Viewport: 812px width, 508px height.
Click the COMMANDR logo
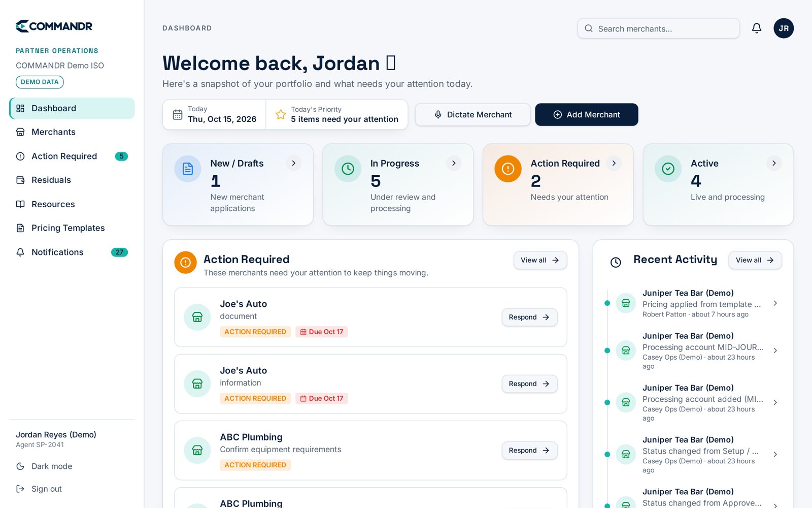click(54, 26)
